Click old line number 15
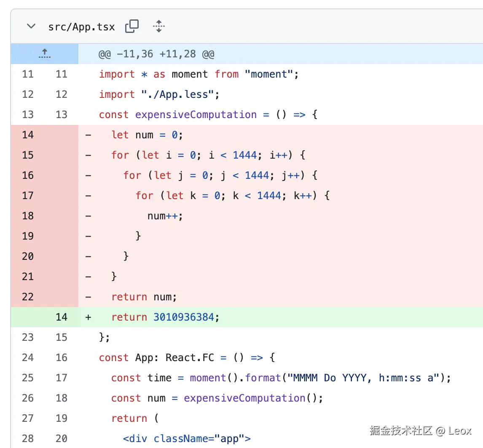This screenshot has width=483, height=448. click(x=28, y=155)
